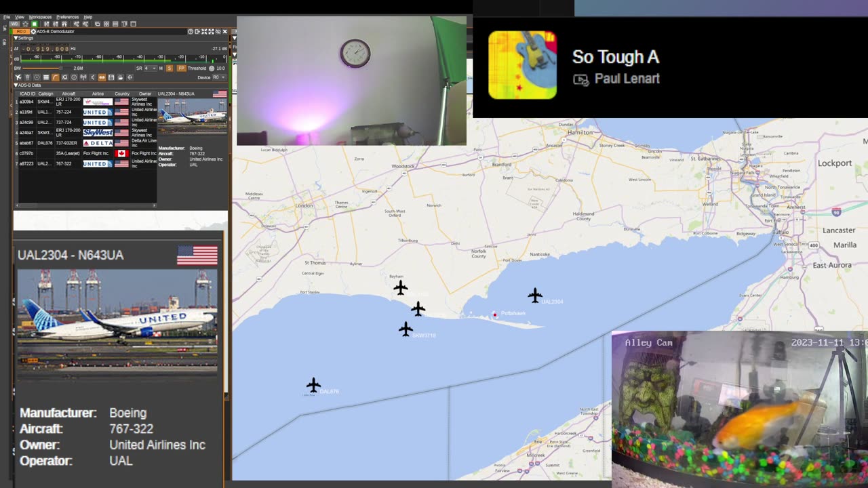Click the star favorite icon in toolbar
The image size is (868, 488).
pos(25,24)
